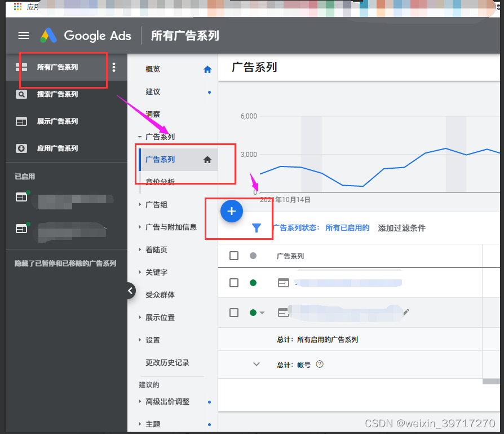Expand the 设置 section

click(139, 340)
